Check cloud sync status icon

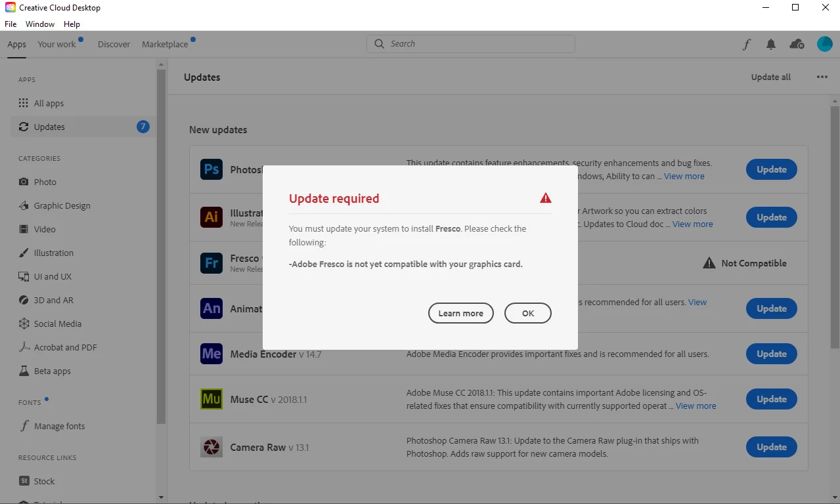pyautogui.click(x=797, y=44)
